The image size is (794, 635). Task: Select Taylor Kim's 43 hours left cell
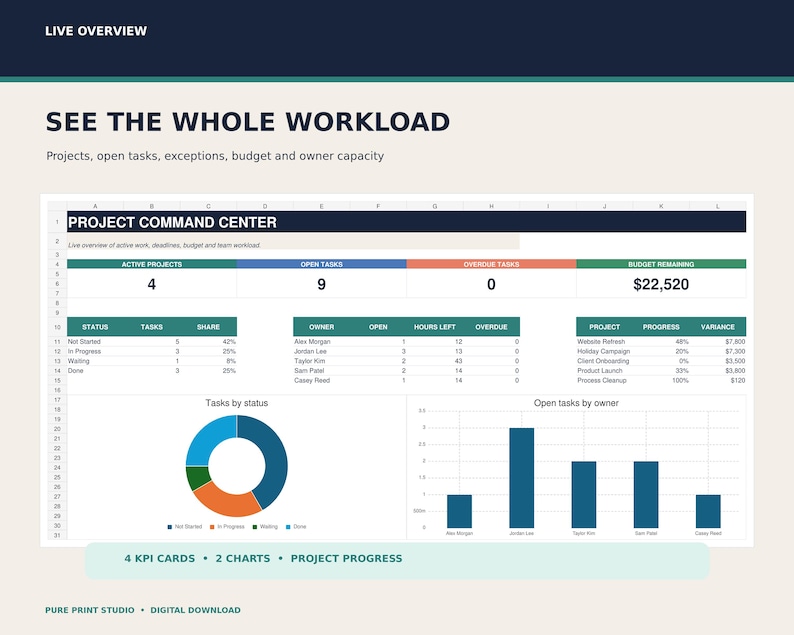(434, 361)
